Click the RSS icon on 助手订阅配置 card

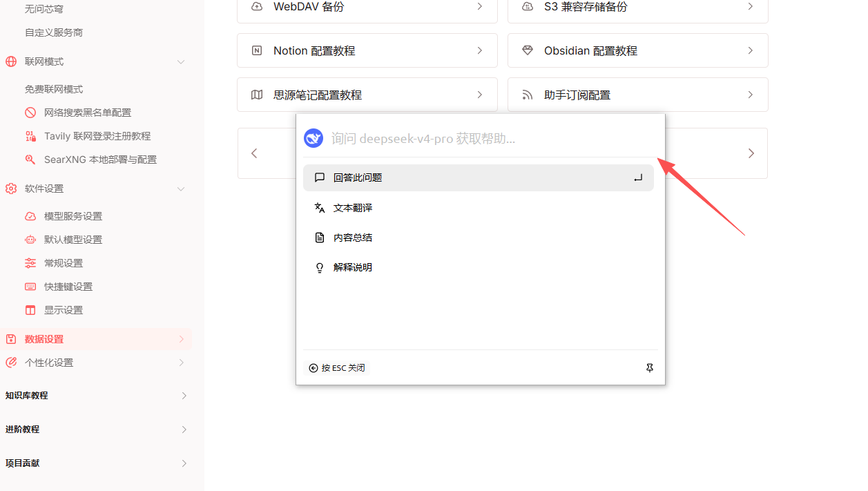(x=528, y=95)
